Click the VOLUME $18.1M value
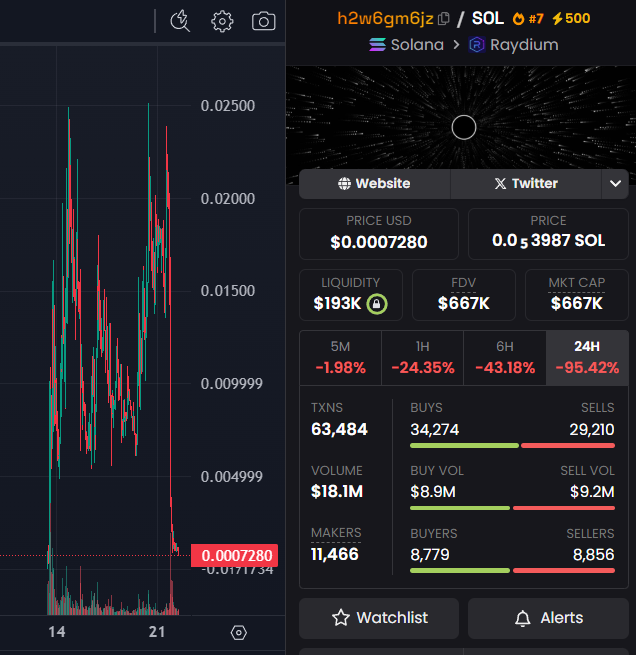Viewport: 636px width, 655px height. [337, 492]
